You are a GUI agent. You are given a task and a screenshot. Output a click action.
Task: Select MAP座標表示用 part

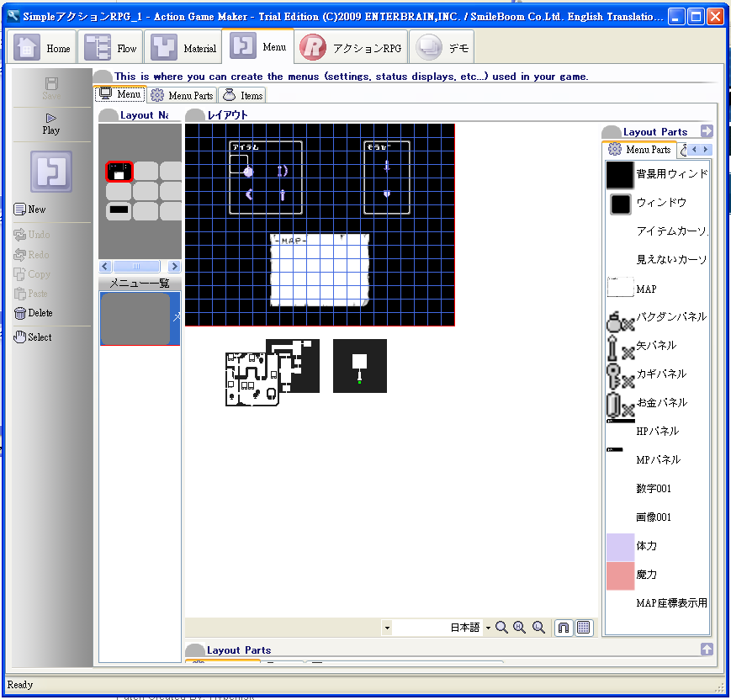pyautogui.click(x=657, y=603)
